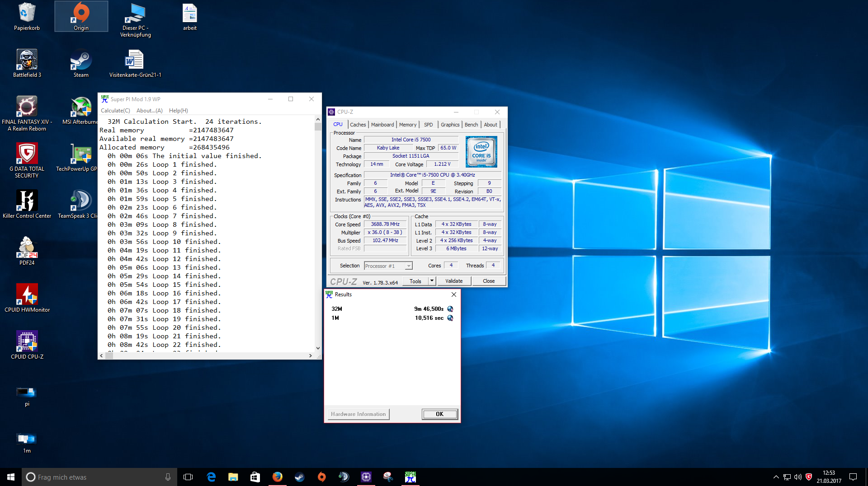Click the Tools button in CPU-Z
868x486 pixels.
click(415, 281)
